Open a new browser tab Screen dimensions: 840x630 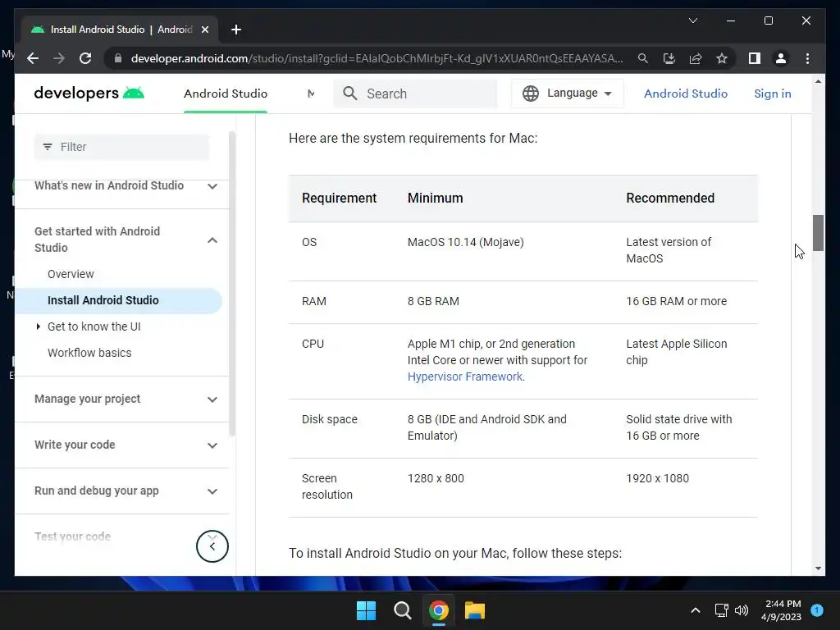pyautogui.click(x=235, y=30)
